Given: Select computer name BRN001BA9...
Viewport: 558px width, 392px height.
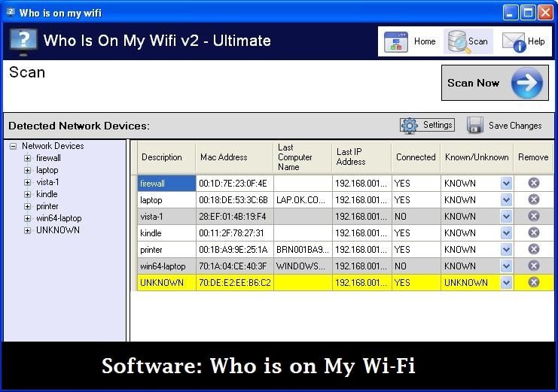Looking at the screenshot, I should point(303,250).
